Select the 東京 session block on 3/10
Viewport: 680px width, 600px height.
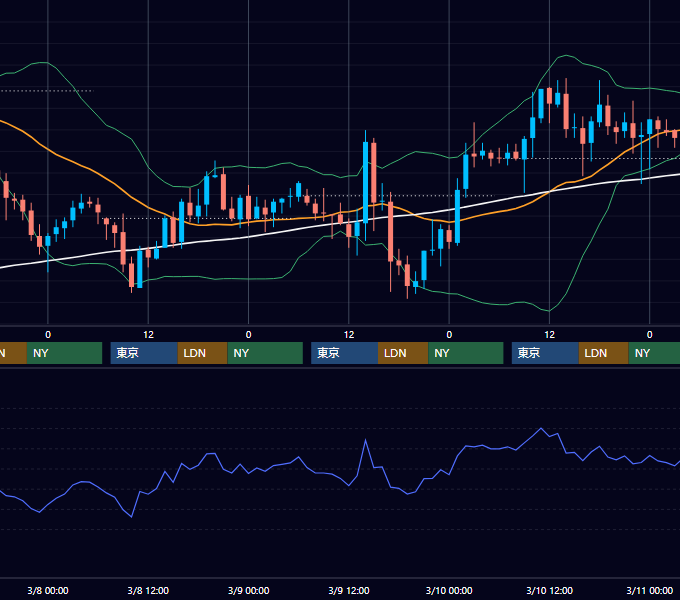[545, 353]
